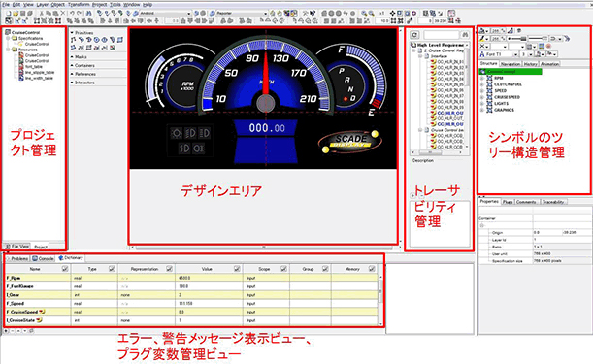The image size is (593, 364).
Task: Switch to the Problems tab
Action: (x=17, y=258)
